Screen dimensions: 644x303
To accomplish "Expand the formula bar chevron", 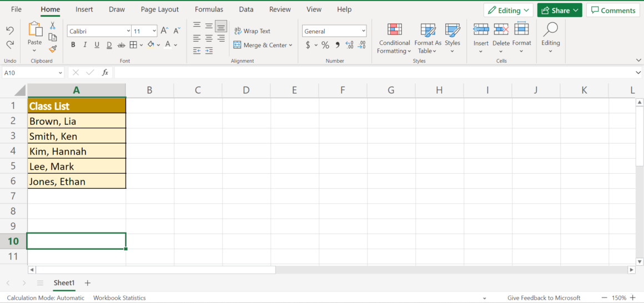I will point(638,73).
